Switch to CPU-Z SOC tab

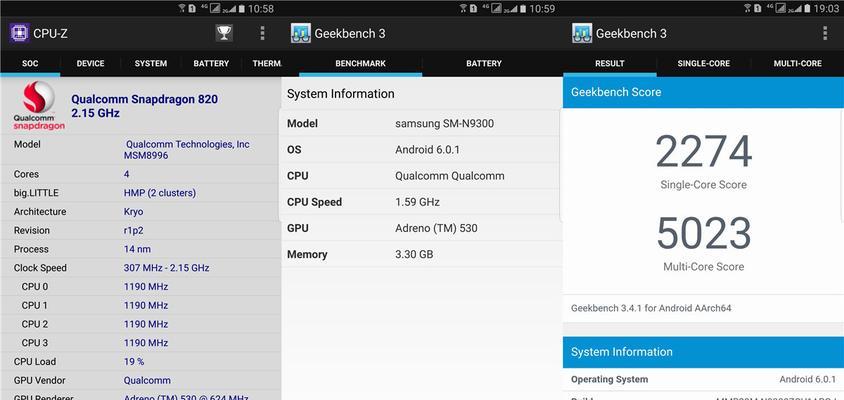coord(30,64)
